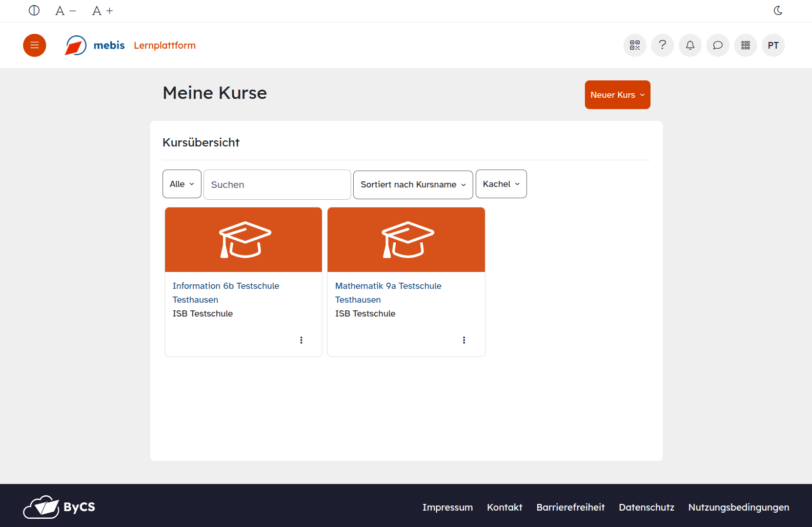The width and height of the screenshot is (812, 527).
Task: Decrease font size with A− button
Action: [66, 11]
